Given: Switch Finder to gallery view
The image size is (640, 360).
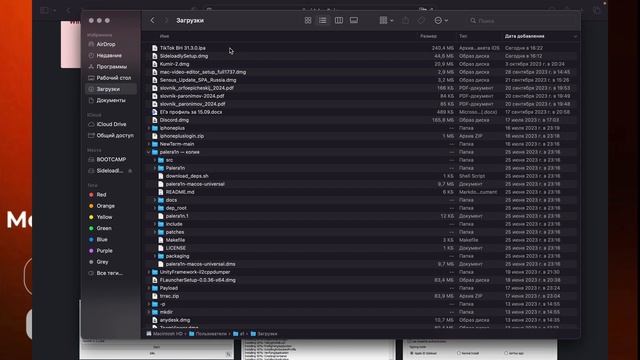Looking at the screenshot, I should point(354,20).
